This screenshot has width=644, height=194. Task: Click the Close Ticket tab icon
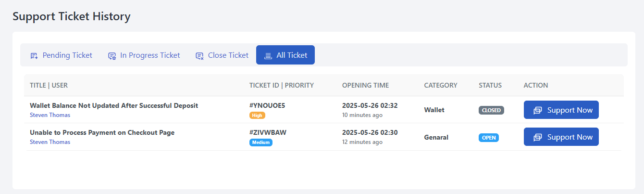pos(199,56)
